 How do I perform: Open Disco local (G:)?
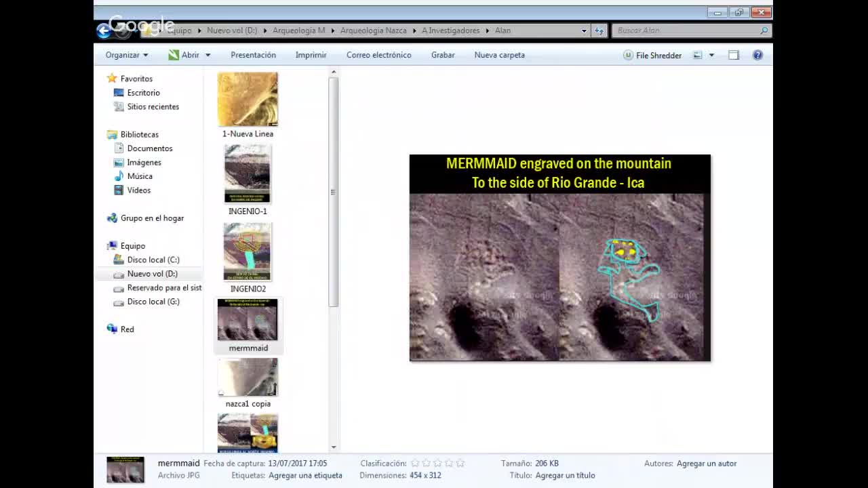point(153,302)
